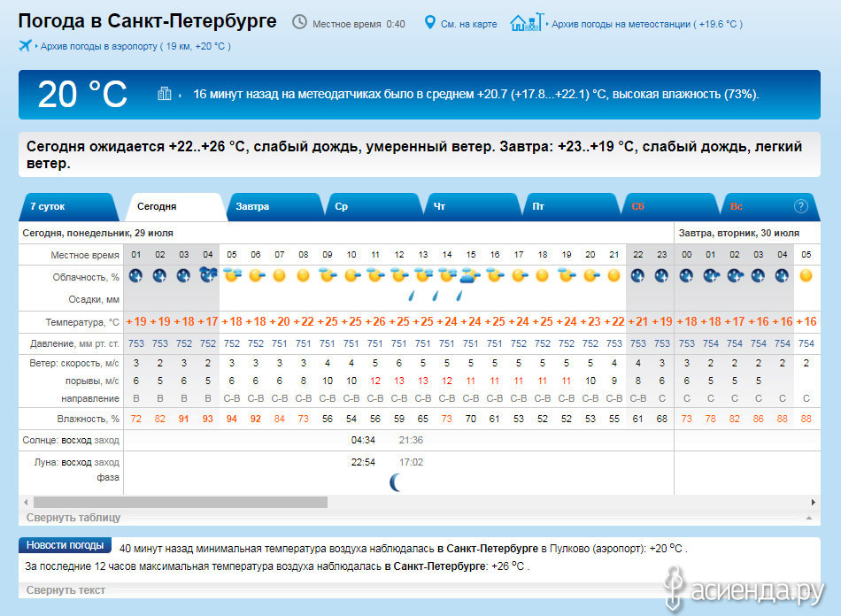Click the airplane airport archive icon
Screen dimensions: 841x616
click(25, 45)
